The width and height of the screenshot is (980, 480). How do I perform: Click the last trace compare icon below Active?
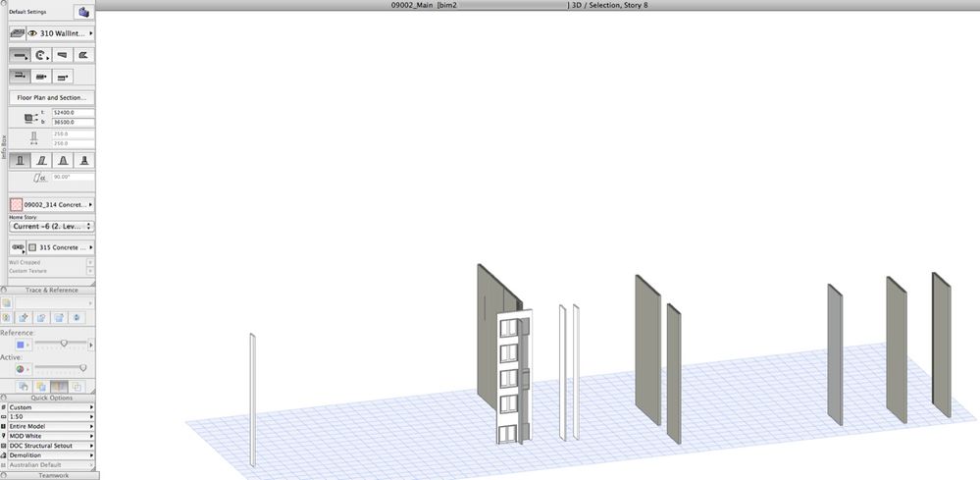[77, 386]
